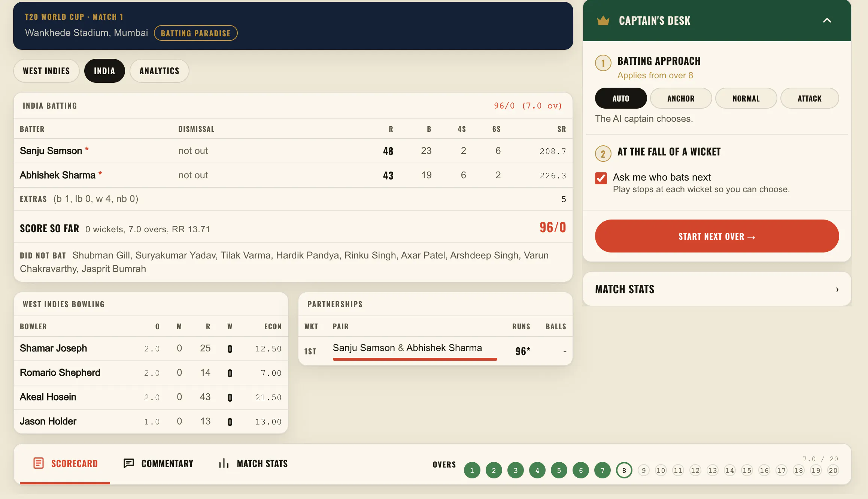This screenshot has height=499, width=868.
Task: Select the NORMAL batting approach
Action: (x=746, y=98)
